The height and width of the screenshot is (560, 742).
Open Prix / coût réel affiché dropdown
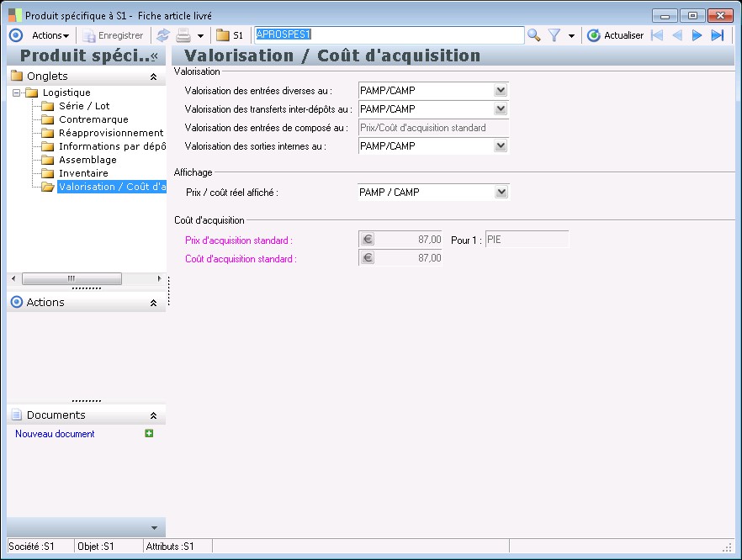(x=501, y=193)
